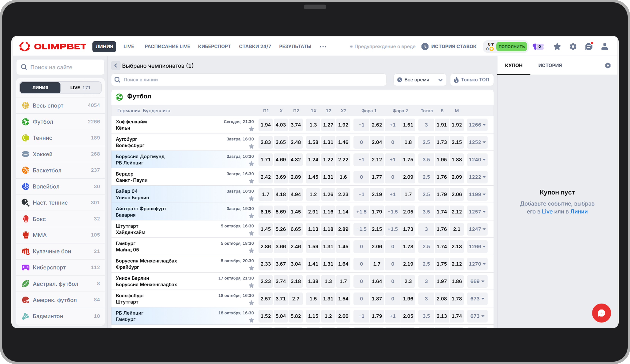Open the three dots more menu
The height and width of the screenshot is (364, 630).
coord(323,47)
